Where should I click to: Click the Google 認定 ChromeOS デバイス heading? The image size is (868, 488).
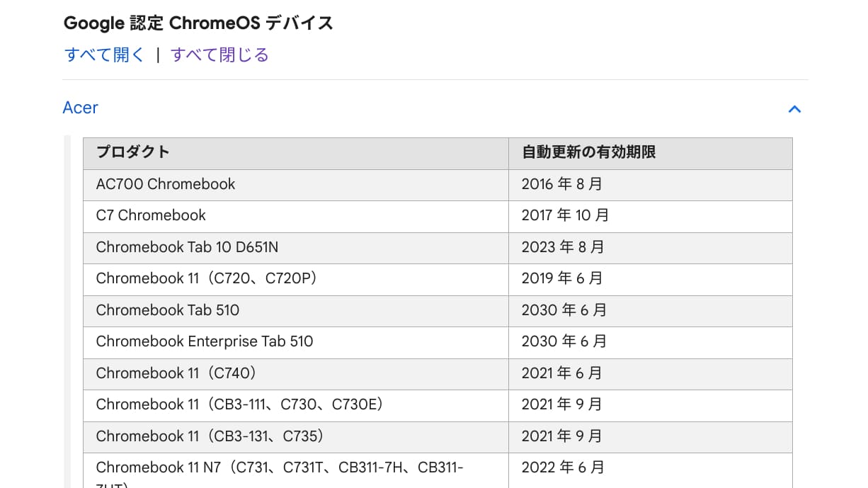(198, 23)
